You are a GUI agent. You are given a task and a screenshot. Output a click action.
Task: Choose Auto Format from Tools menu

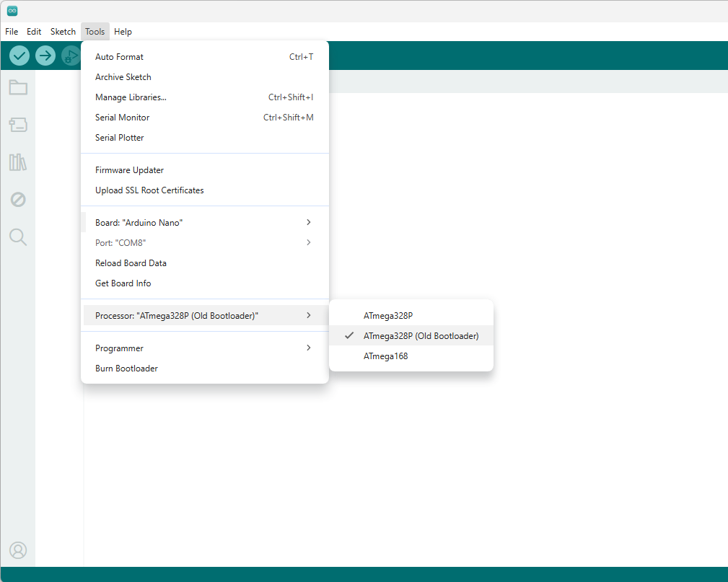[x=205, y=57]
